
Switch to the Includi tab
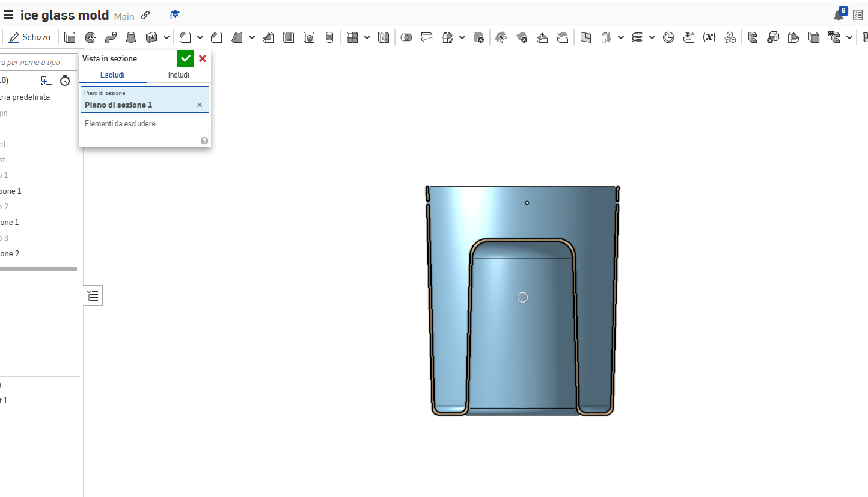click(179, 75)
